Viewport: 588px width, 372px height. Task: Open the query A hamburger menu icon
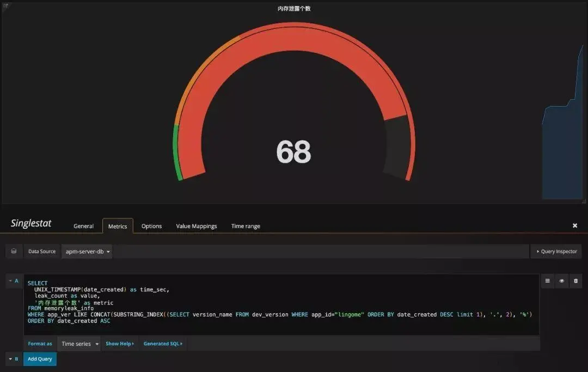pos(548,281)
